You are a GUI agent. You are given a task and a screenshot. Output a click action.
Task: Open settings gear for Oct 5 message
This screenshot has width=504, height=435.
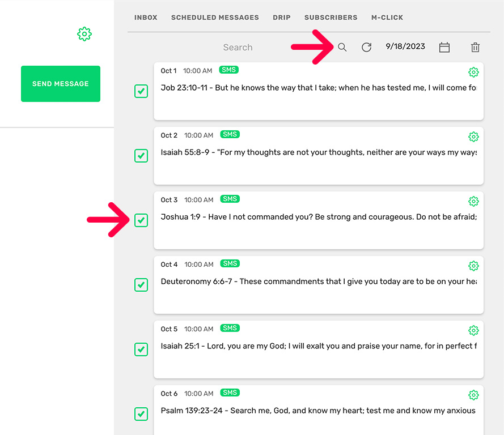click(x=473, y=330)
